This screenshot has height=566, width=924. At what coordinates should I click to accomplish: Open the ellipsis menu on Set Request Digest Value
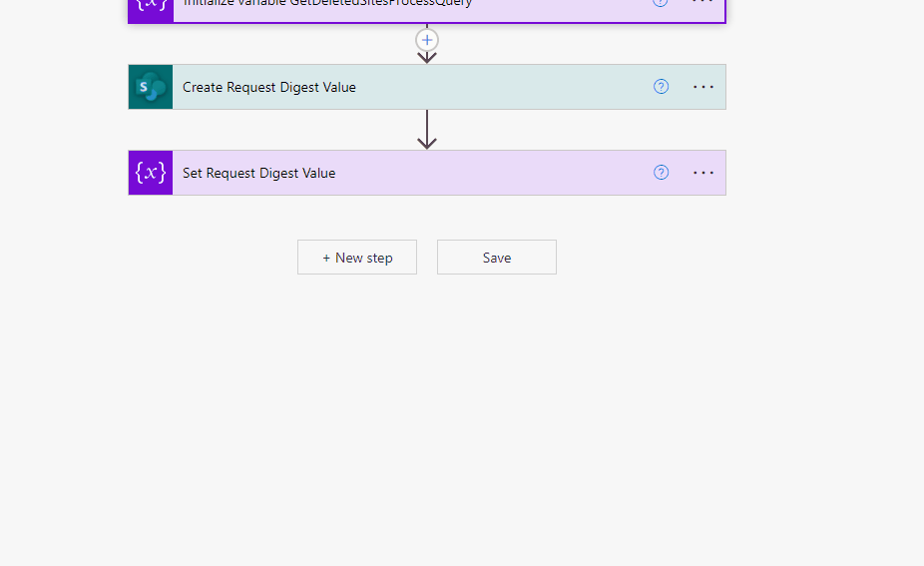tap(703, 173)
